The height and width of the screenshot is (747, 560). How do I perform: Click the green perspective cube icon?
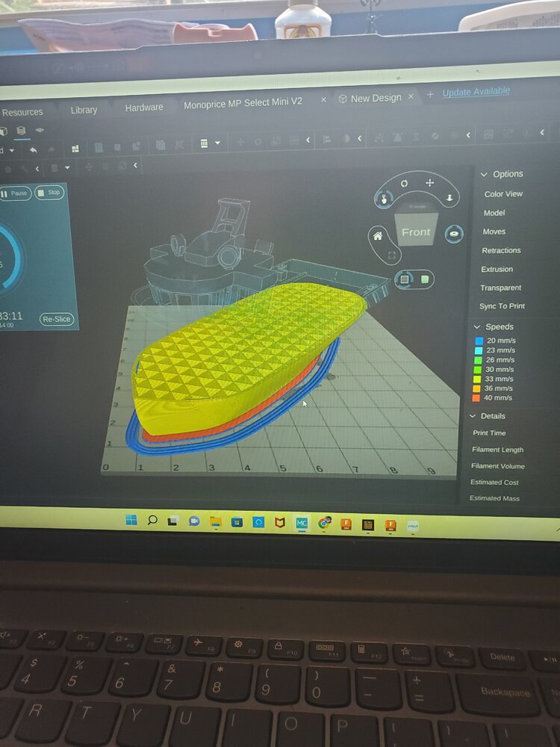[425, 279]
